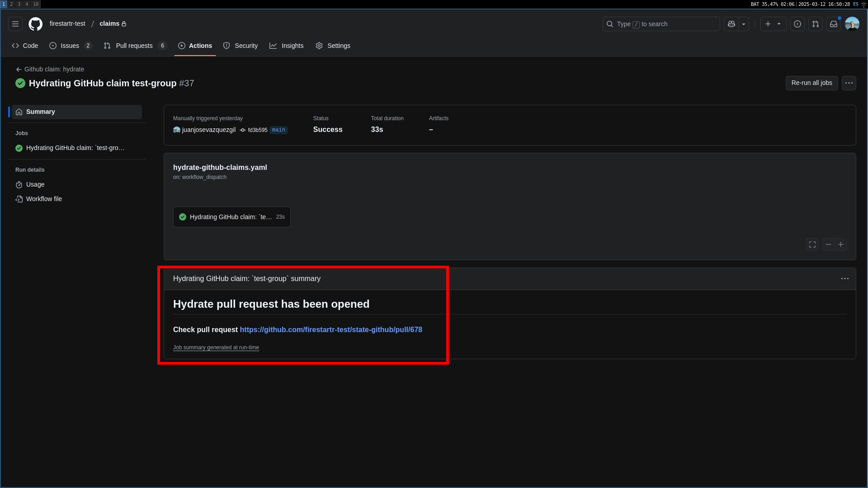Image resolution: width=868 pixels, height=488 pixels.
Task: Open the pull requests icon in header
Action: (x=816, y=24)
